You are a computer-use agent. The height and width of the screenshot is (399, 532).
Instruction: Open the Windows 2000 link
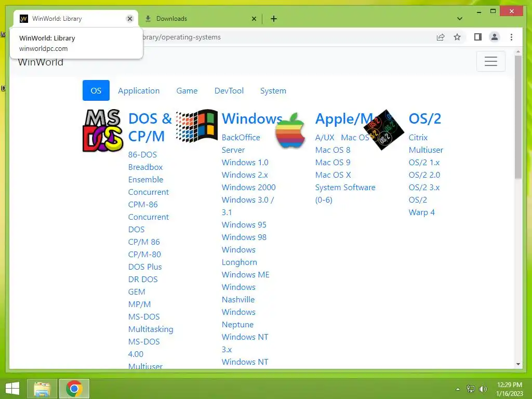[x=249, y=187]
